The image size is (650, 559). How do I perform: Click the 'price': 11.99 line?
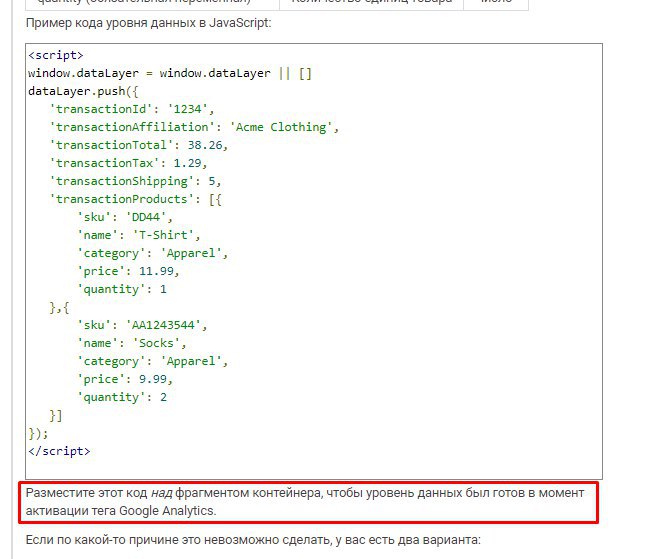click(x=128, y=271)
